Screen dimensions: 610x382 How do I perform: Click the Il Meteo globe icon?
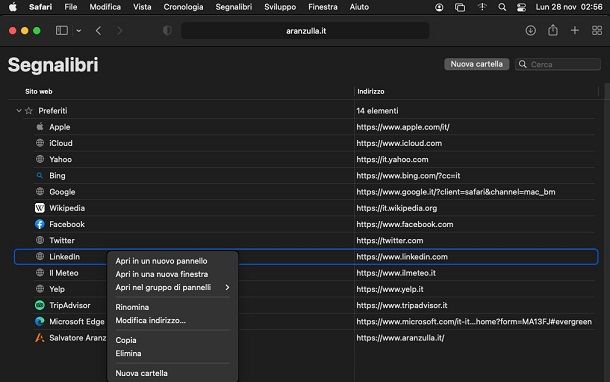40,273
